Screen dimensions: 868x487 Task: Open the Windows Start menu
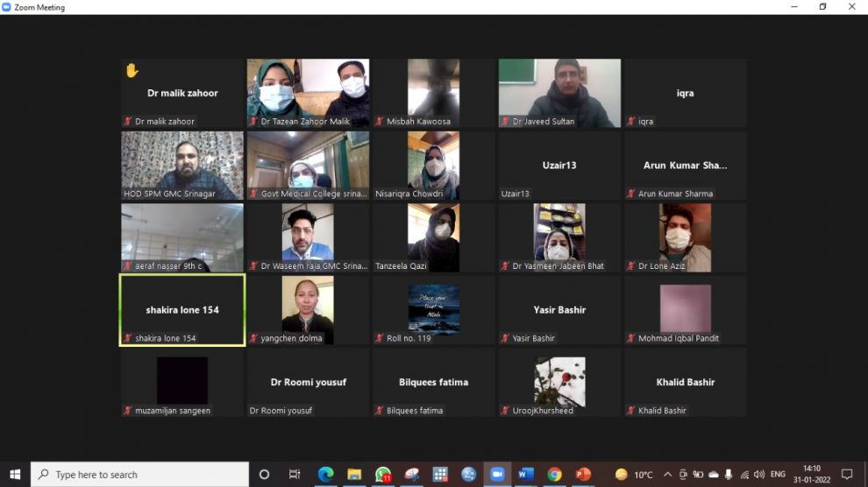(15, 475)
